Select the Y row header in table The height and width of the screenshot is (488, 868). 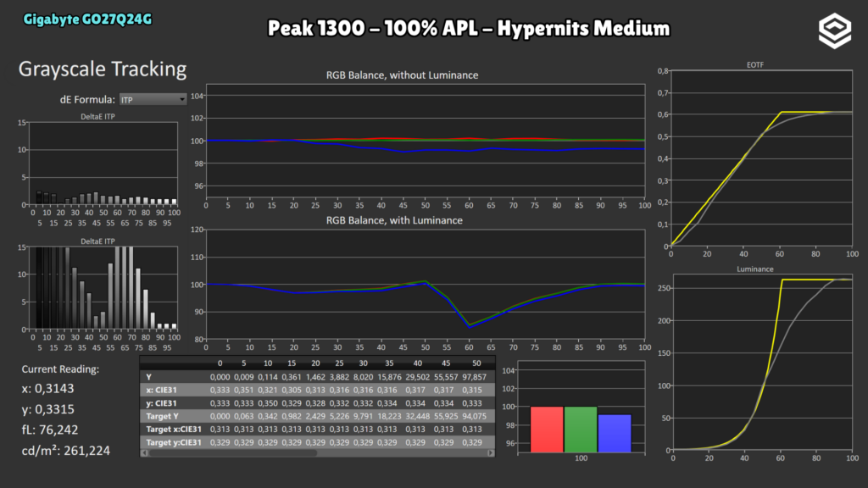[x=149, y=377]
